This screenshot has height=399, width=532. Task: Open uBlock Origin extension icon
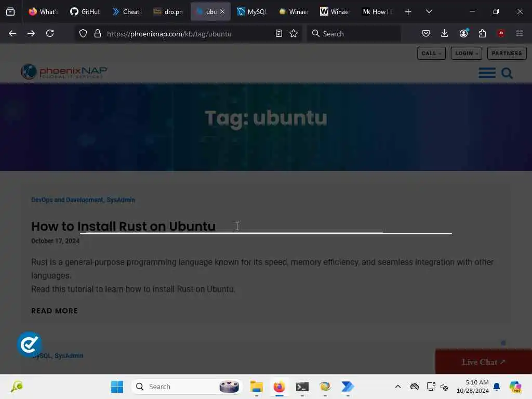click(501, 33)
